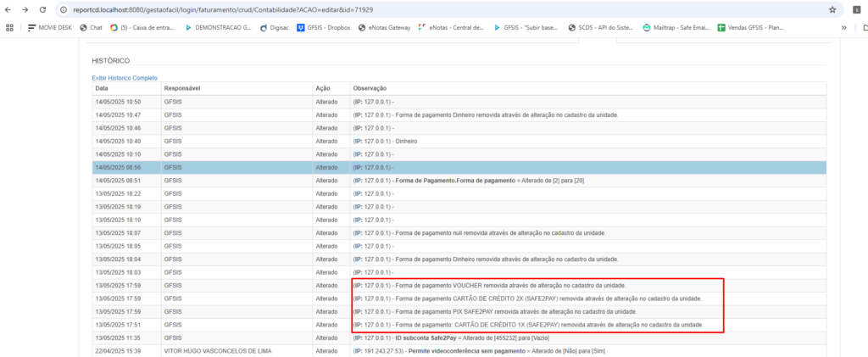Viewport: 868px width, 357px height.
Task: Click the Responsável column header
Action: (x=182, y=88)
